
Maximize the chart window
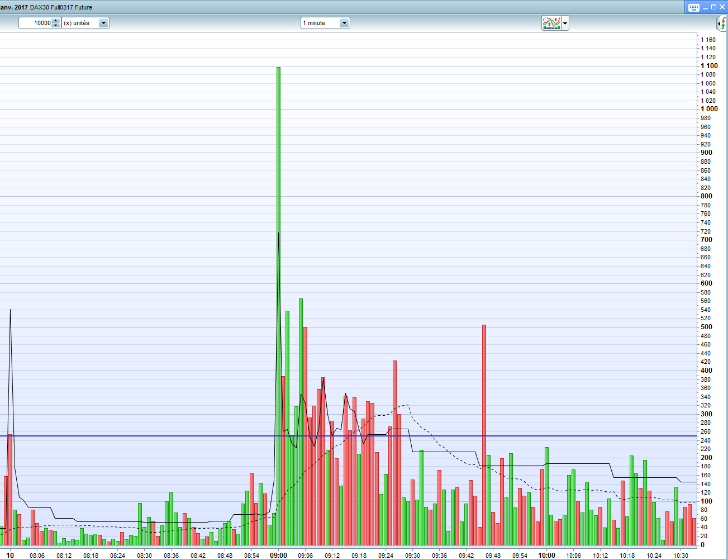[713, 7]
